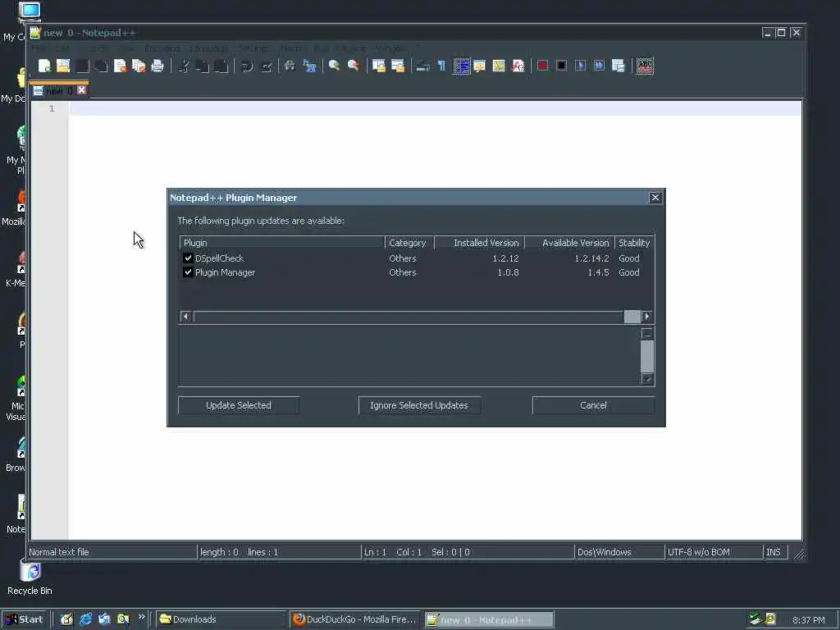Click the Undo arrow icon
The image size is (840, 630).
[x=247, y=66]
